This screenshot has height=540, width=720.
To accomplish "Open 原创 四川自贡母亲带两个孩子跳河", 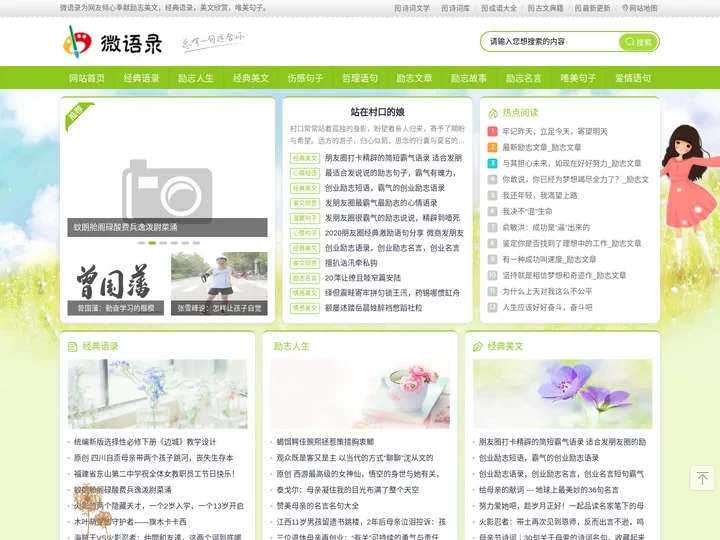I will [153, 458].
